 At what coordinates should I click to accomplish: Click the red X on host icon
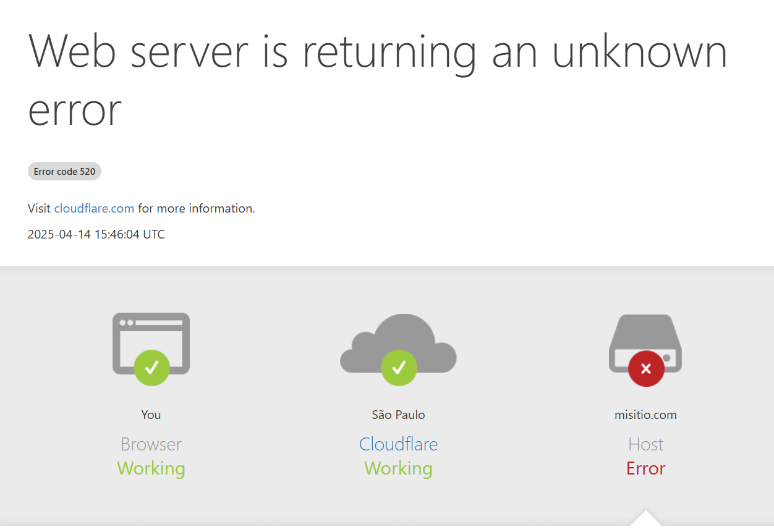pos(646,368)
